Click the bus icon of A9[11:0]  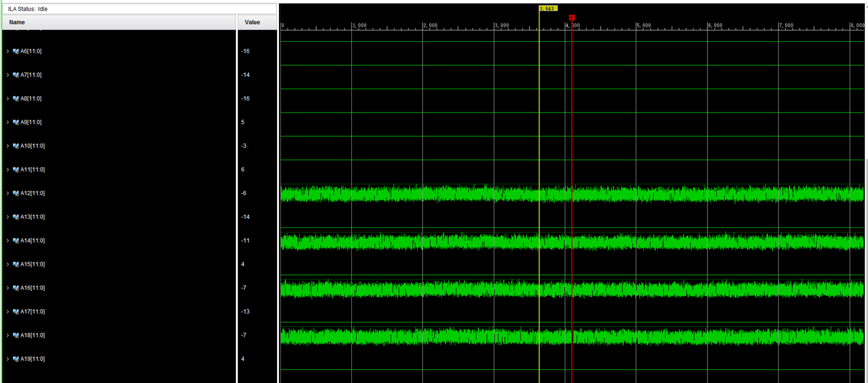[16, 123]
